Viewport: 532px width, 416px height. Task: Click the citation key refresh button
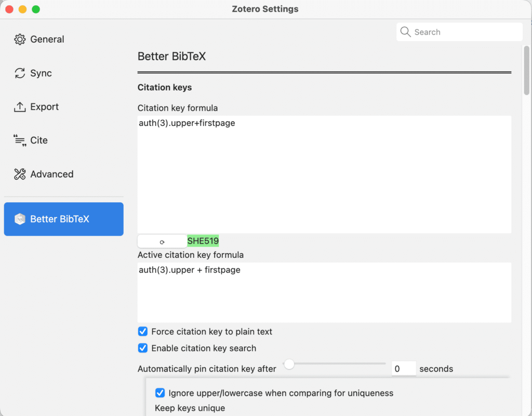[x=162, y=241]
